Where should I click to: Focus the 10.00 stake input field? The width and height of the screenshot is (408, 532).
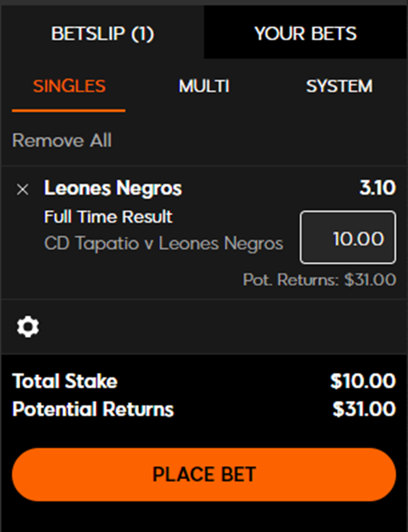(348, 237)
